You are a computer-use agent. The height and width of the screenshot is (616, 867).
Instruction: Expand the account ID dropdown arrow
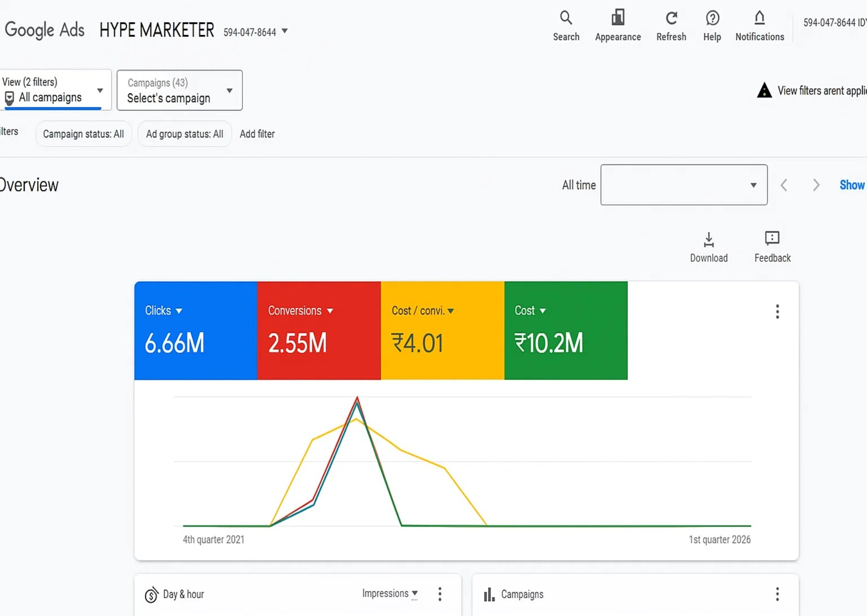(x=284, y=31)
